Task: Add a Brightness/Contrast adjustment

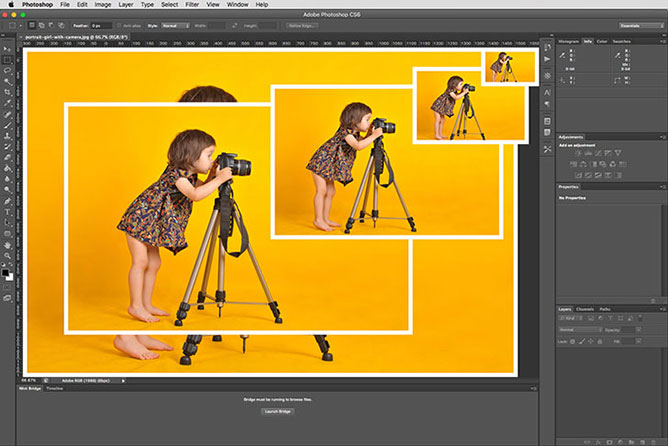Action: point(578,153)
